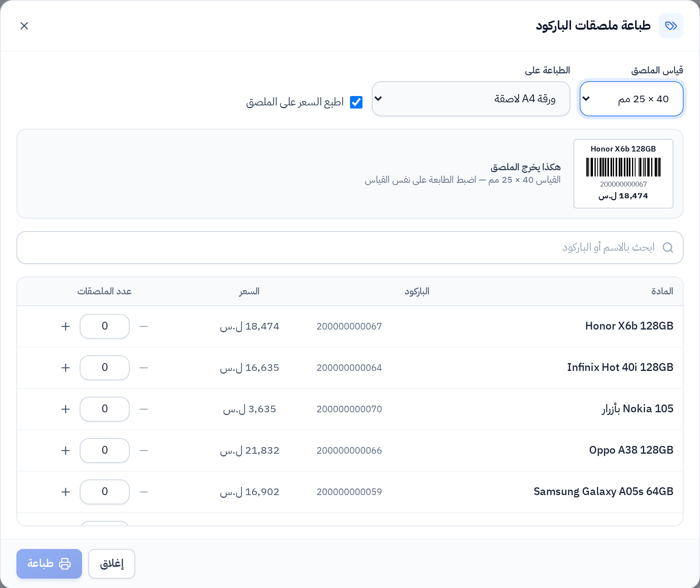This screenshot has height=588, width=700.
Task: Click the barcode tags icon in header
Action: (671, 26)
